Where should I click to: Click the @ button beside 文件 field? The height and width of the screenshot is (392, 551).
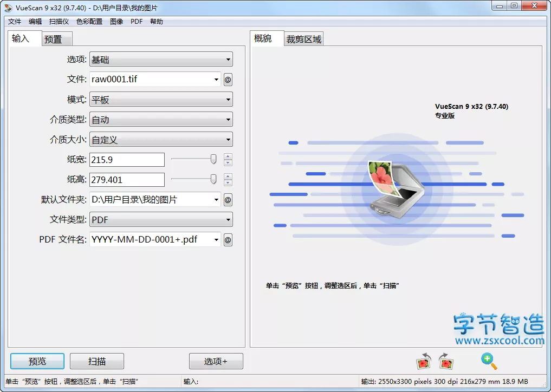tap(228, 80)
